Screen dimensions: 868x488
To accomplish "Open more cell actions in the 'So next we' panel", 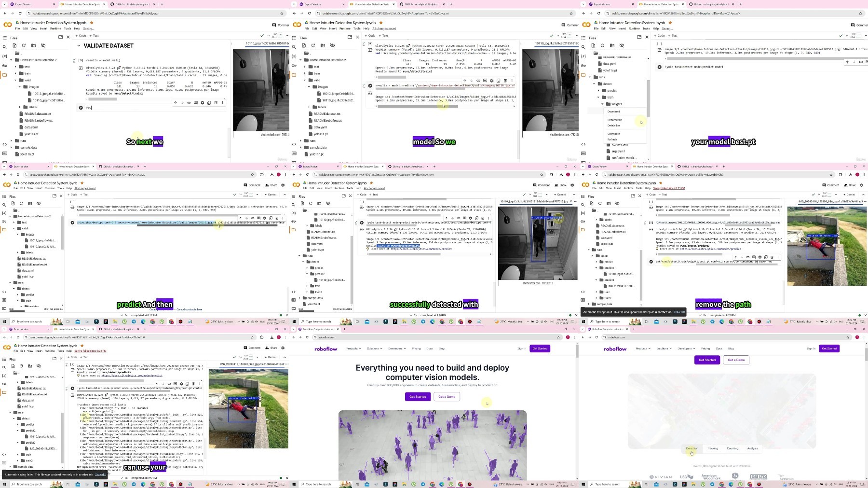I will (x=222, y=103).
